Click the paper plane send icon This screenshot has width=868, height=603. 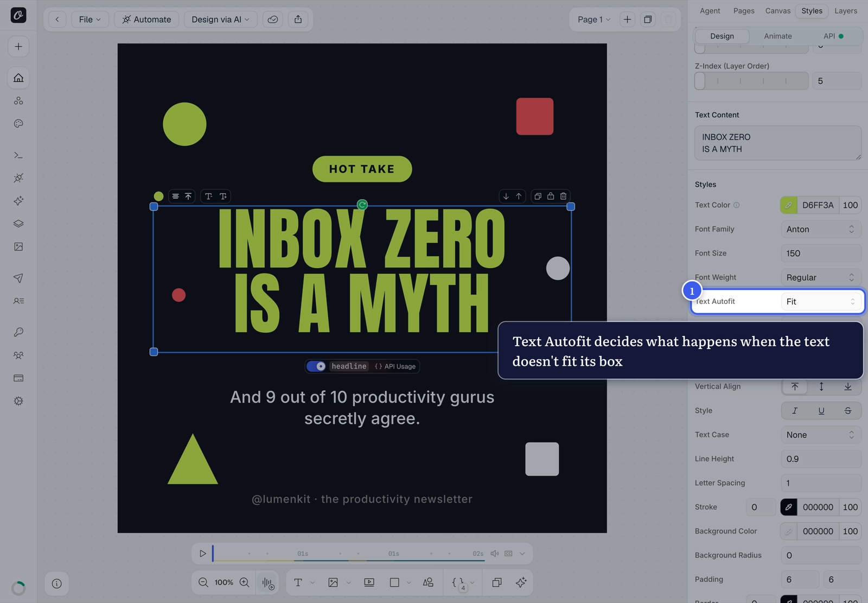(x=18, y=278)
